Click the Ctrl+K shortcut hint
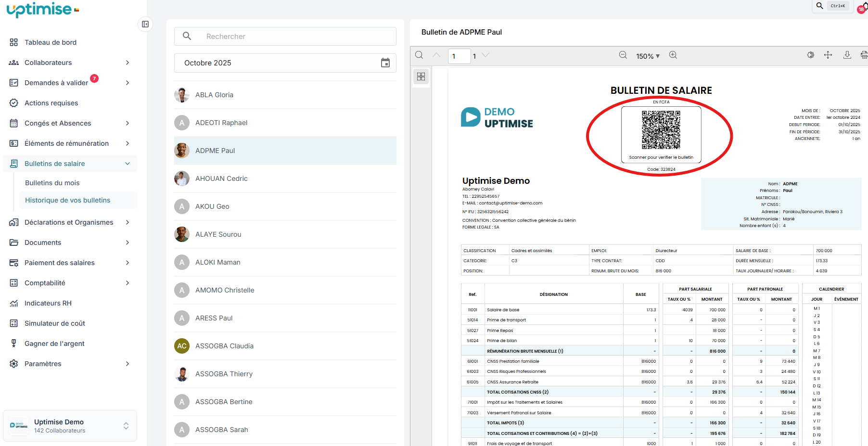868x446 pixels. [838, 6]
